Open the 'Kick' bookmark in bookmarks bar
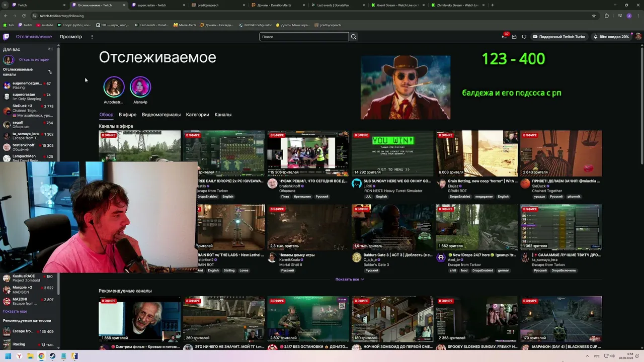 [9, 25]
